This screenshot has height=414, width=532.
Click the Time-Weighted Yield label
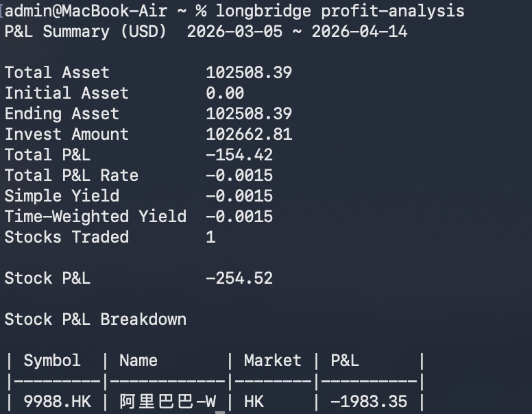pyautogui.click(x=95, y=217)
